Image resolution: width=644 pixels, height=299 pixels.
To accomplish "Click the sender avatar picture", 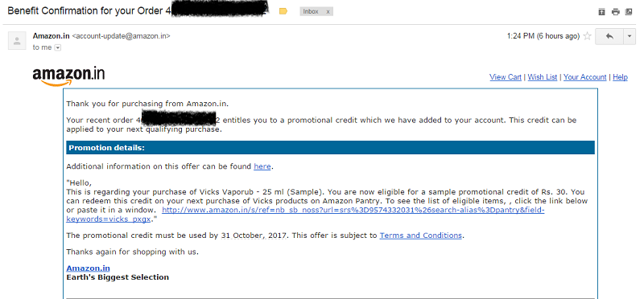I will pyautogui.click(x=17, y=41).
